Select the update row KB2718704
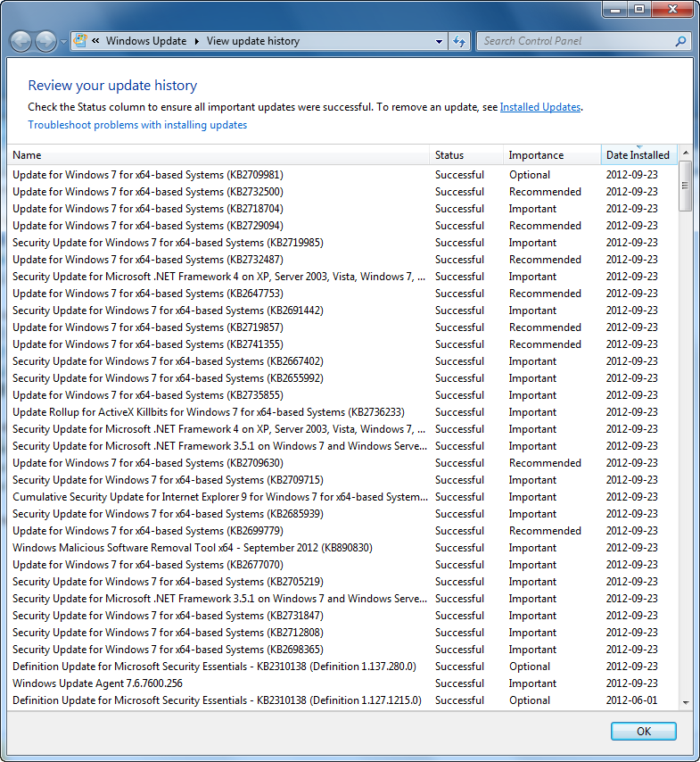This screenshot has width=700, height=762. [342, 209]
